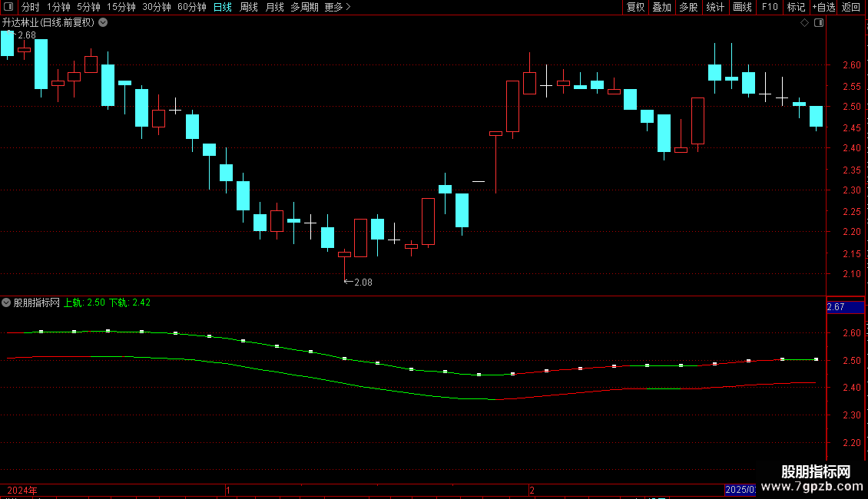The height and width of the screenshot is (499, 868).
Task: Switch to 日线 daily chart
Action: (x=223, y=7)
